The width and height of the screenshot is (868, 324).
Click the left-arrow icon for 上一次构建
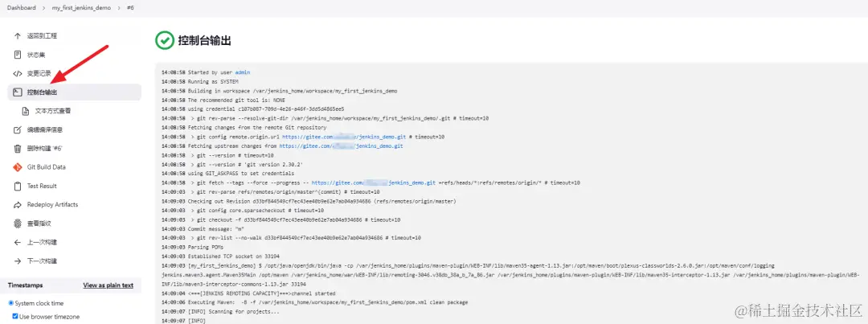(17, 242)
